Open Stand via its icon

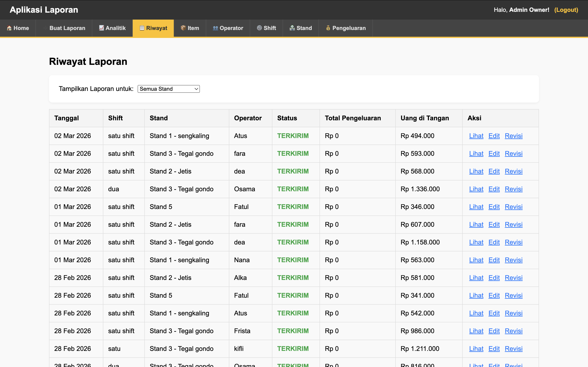click(x=292, y=28)
